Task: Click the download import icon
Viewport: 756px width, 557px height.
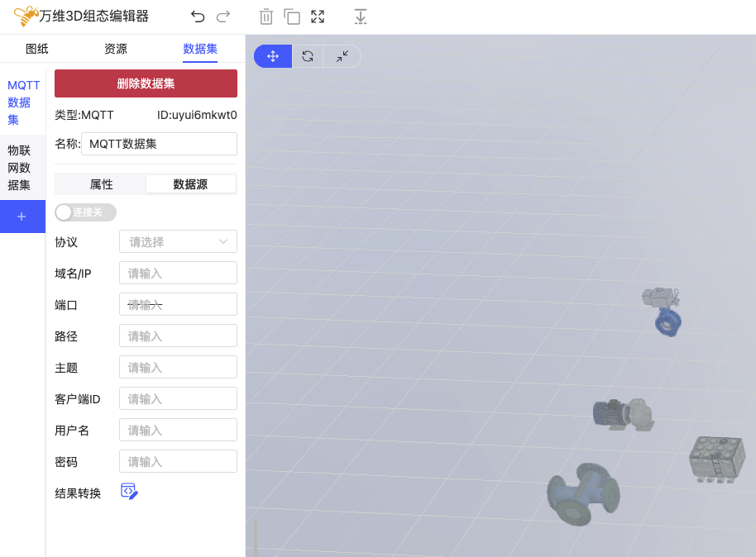Action: click(360, 17)
